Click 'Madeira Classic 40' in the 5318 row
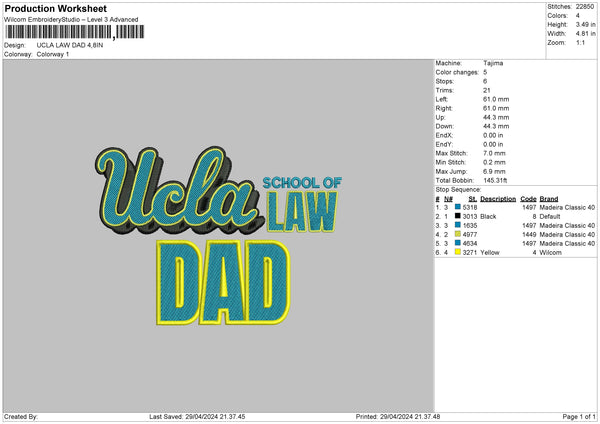The width and height of the screenshot is (600, 424). (x=567, y=207)
